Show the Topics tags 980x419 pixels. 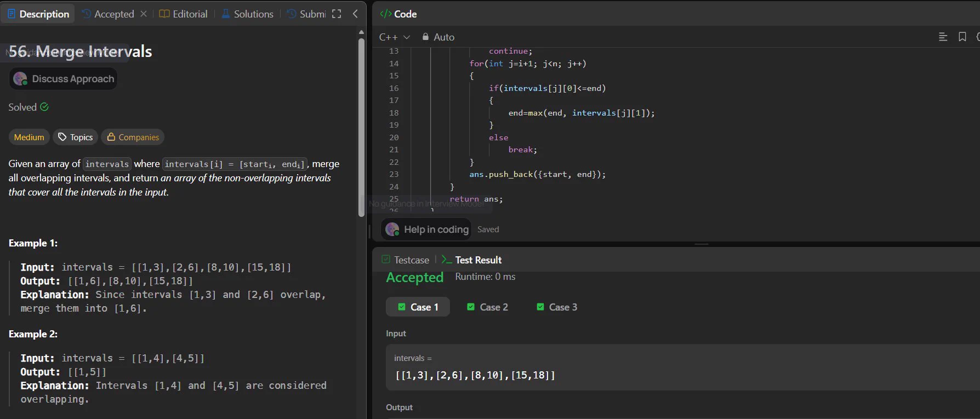pos(76,137)
